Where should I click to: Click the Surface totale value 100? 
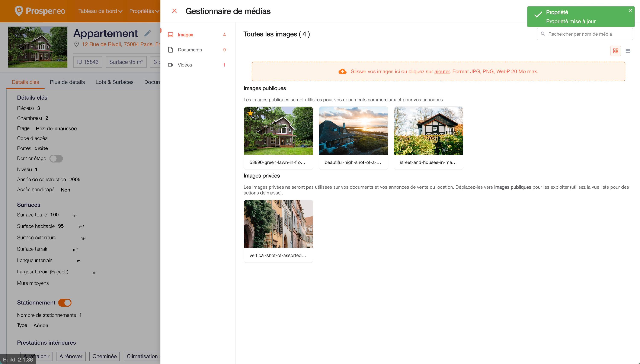coord(54,215)
